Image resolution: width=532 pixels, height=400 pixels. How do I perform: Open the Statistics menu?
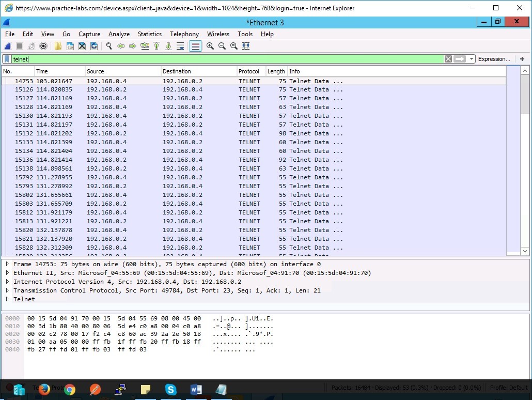click(x=150, y=34)
